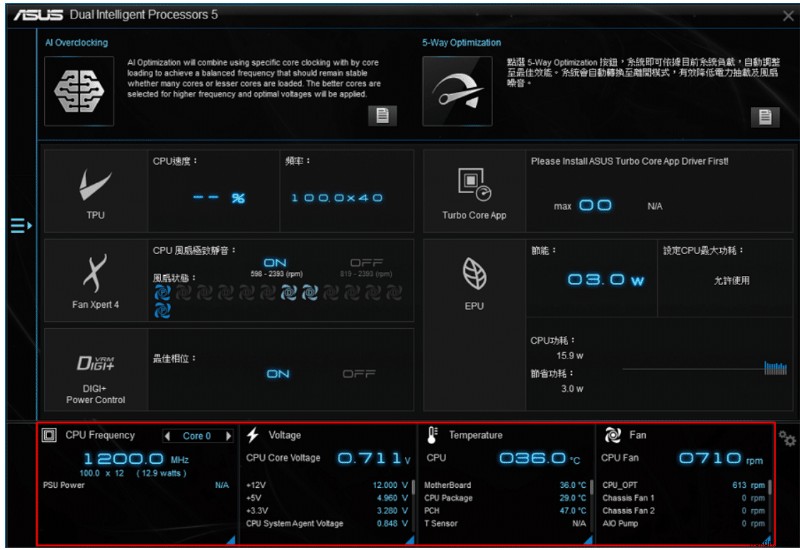Close the Dual Intelligent Processors 5 window

pos(788,16)
